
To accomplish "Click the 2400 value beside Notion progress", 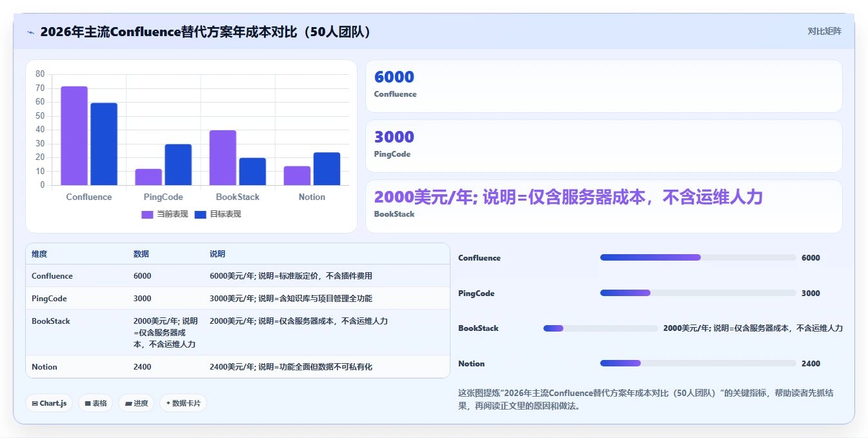I will 811,364.
